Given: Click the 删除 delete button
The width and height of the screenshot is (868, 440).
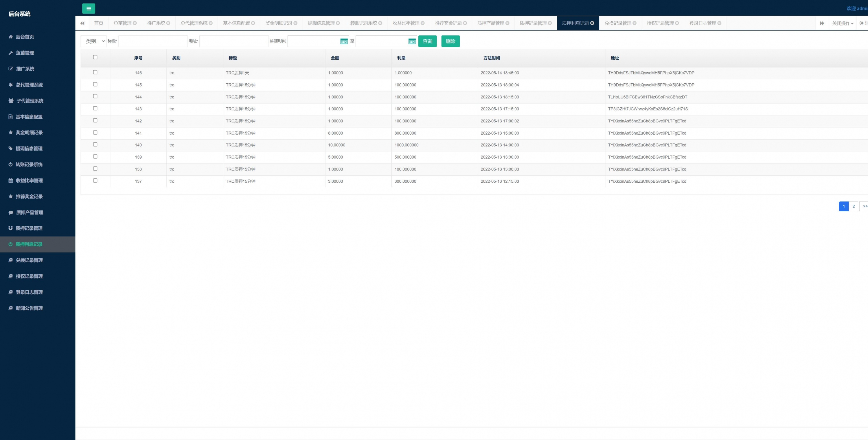Looking at the screenshot, I should tap(450, 41).
